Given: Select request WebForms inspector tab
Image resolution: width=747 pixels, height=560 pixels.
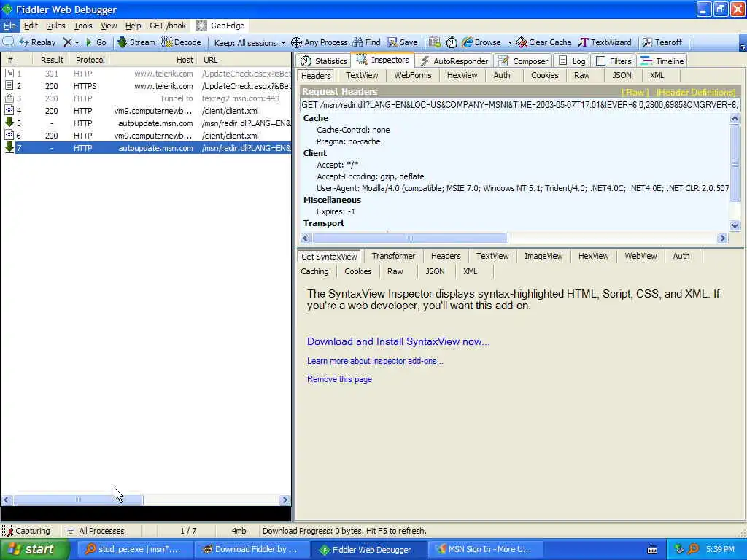Looking at the screenshot, I should [x=413, y=75].
